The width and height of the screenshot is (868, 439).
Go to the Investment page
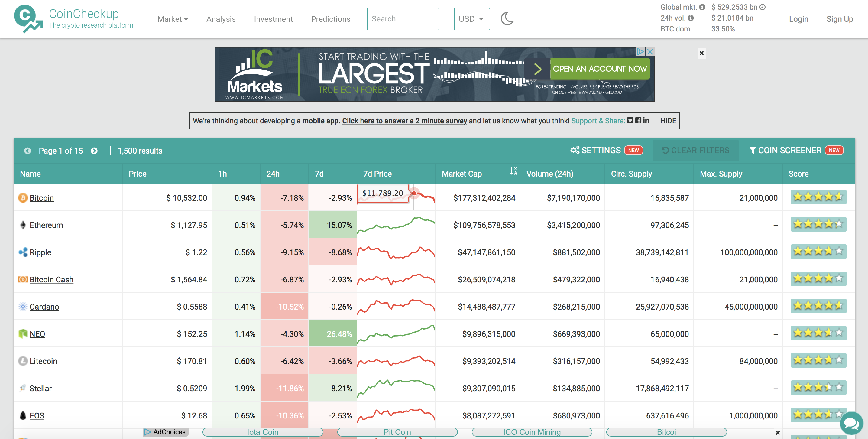click(273, 19)
